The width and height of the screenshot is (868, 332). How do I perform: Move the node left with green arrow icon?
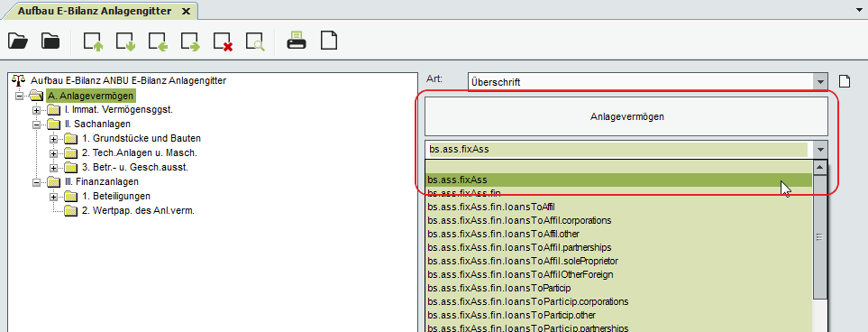pyautogui.click(x=159, y=41)
